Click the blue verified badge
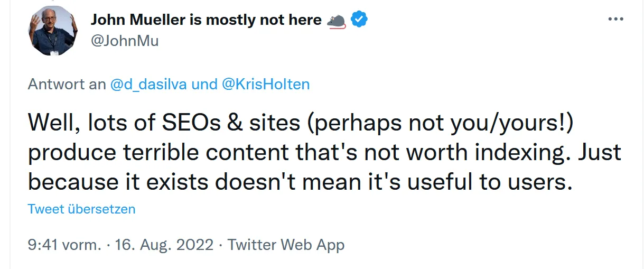The height and width of the screenshot is (269, 644). (360, 20)
